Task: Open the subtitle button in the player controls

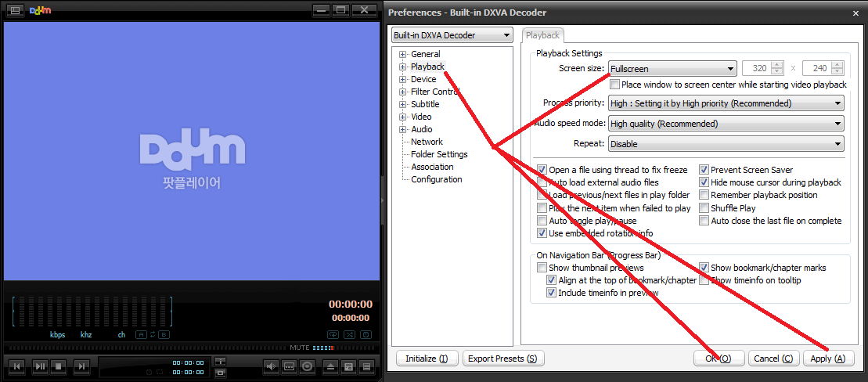Action: click(289, 366)
